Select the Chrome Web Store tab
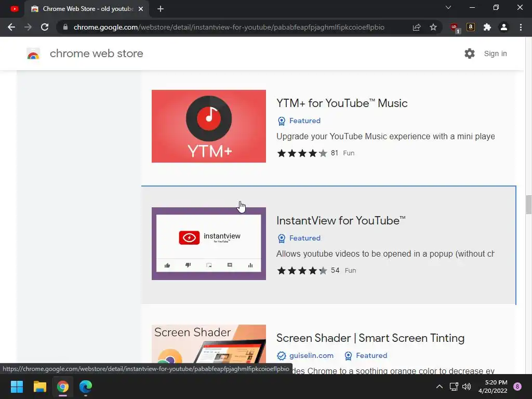The image size is (532, 399). pos(87,9)
